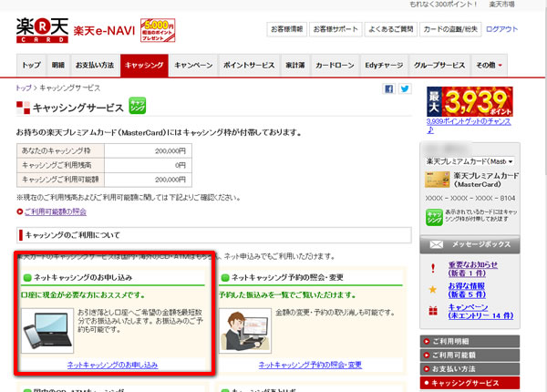Click gift icon beside キャンペーン link
The image size is (547, 392).
[x=433, y=310]
